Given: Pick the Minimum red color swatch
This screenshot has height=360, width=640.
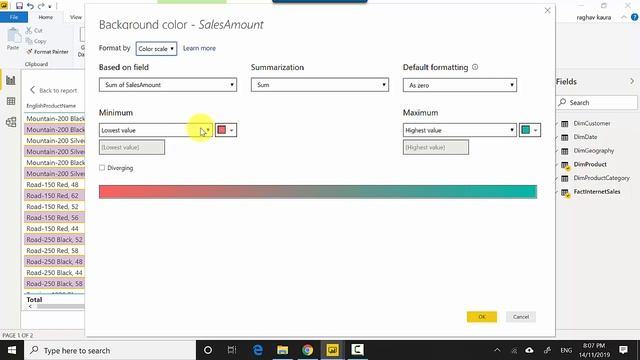Looking at the screenshot, I should tap(226, 130).
